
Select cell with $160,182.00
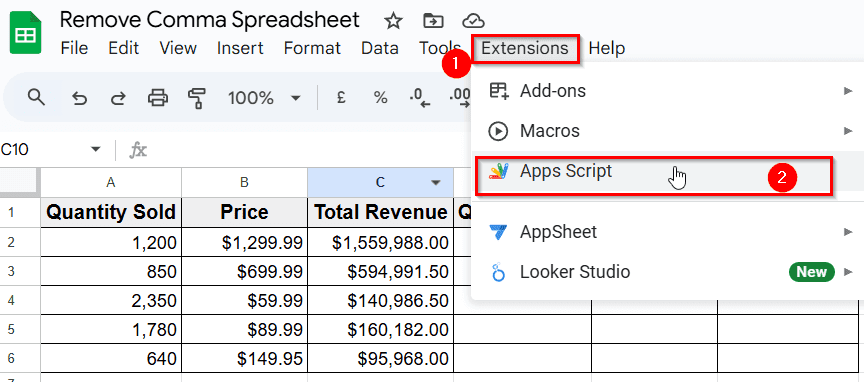(380, 330)
